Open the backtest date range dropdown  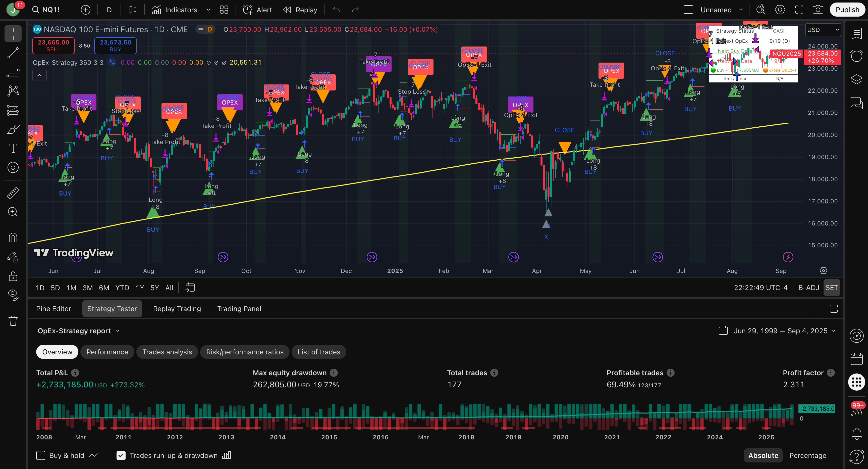click(x=777, y=331)
